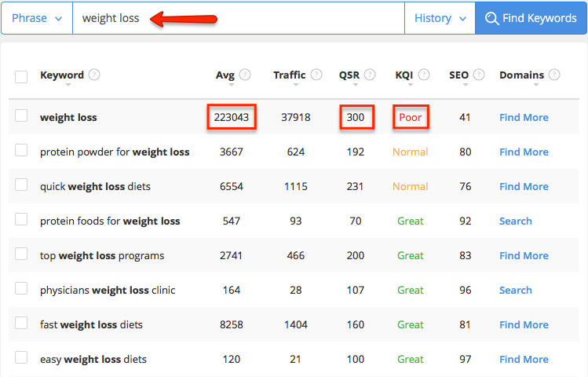Check the box for weight loss row
588x377 pixels.
click(21, 115)
